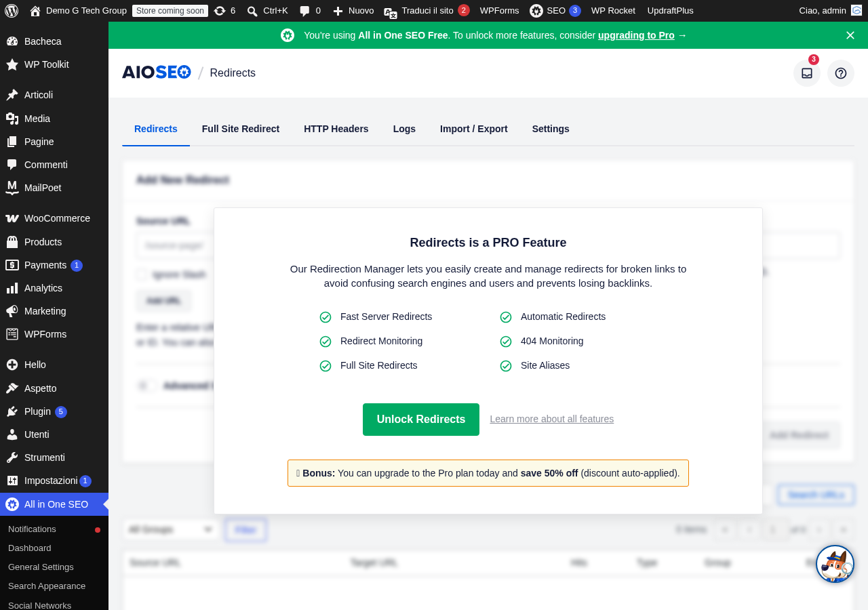This screenshot has height=610, width=868.
Task: Open Bacheca dashboard in sidebar
Action: coord(54,41)
